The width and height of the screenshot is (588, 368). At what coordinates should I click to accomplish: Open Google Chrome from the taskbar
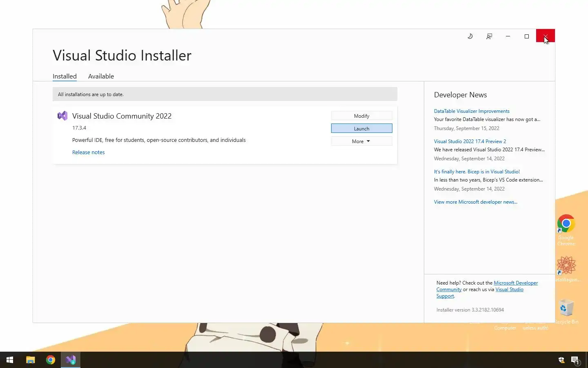click(x=51, y=360)
